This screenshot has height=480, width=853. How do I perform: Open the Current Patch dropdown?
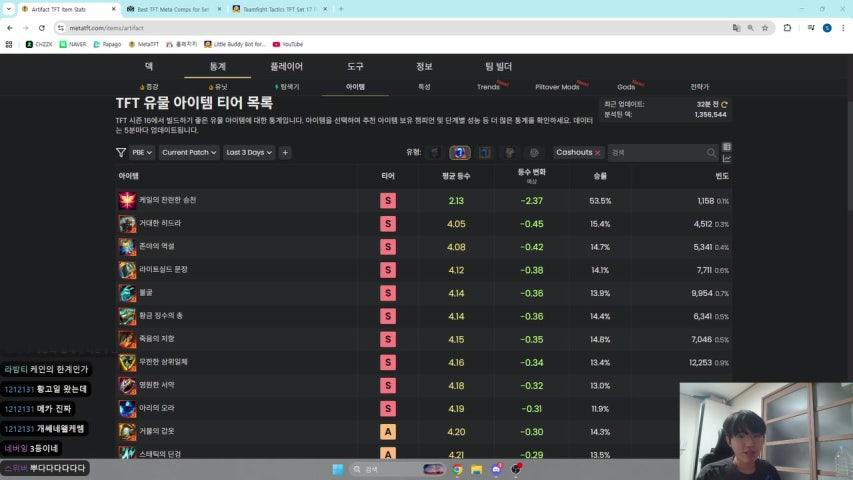189,153
